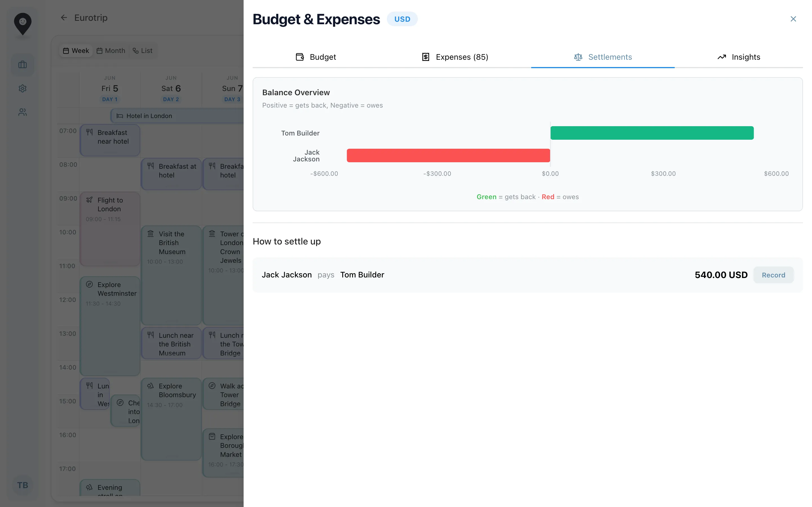This screenshot has width=812, height=507.
Task: Click the USD currency badge
Action: 402,19
